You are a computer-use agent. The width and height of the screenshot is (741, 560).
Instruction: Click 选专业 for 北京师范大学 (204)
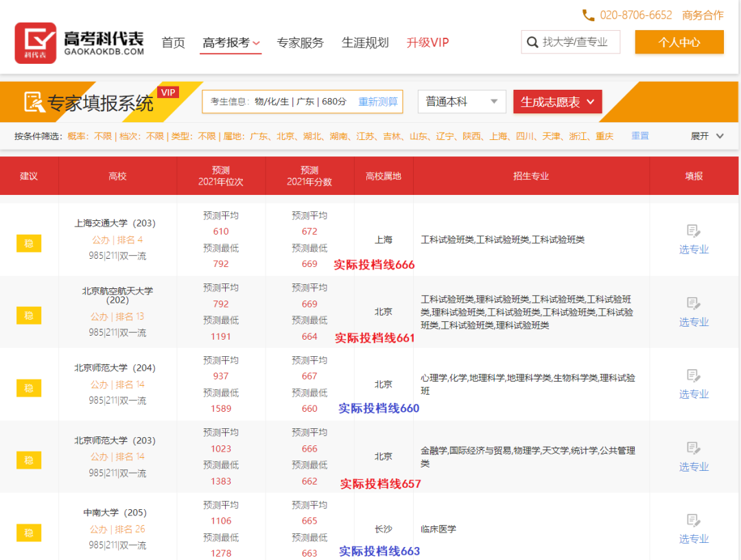pyautogui.click(x=694, y=394)
